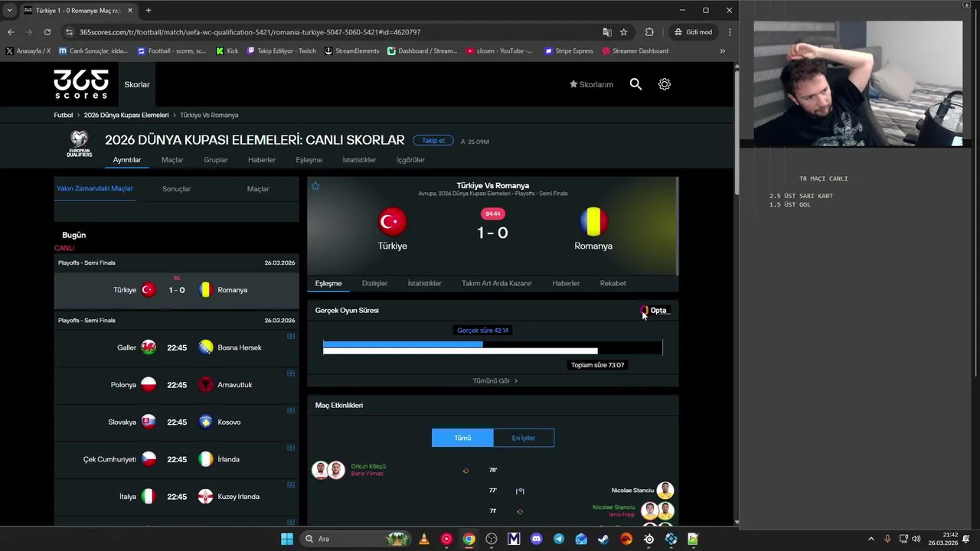This screenshot has height=551, width=980.
Task: Click the Orkun Kökçü substitution entry
Action: (367, 469)
